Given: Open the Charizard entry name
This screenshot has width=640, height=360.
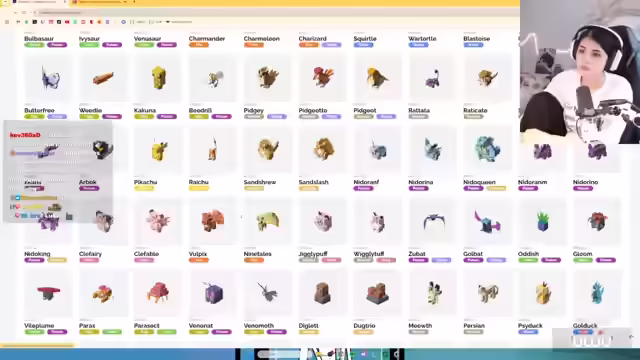Looking at the screenshot, I should (313, 38).
